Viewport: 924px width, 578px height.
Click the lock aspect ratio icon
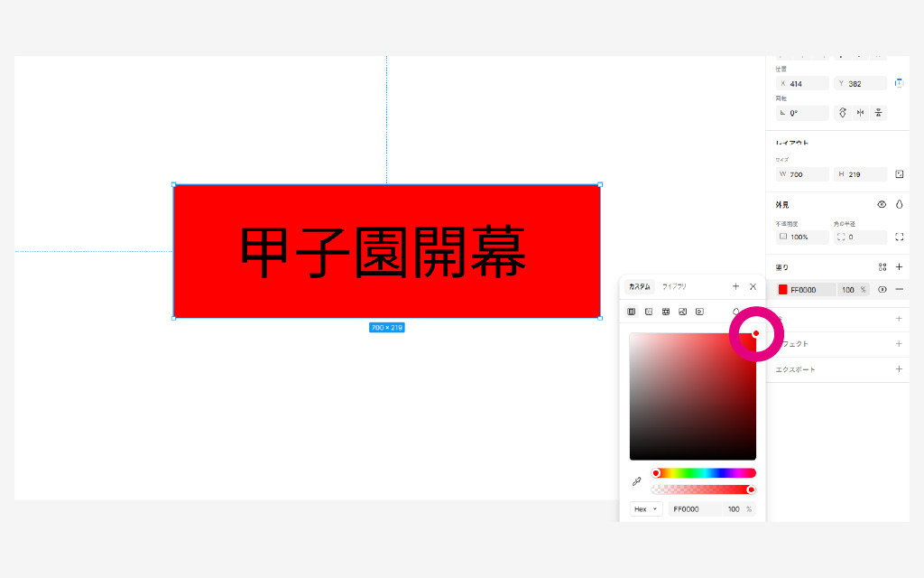[x=899, y=174]
